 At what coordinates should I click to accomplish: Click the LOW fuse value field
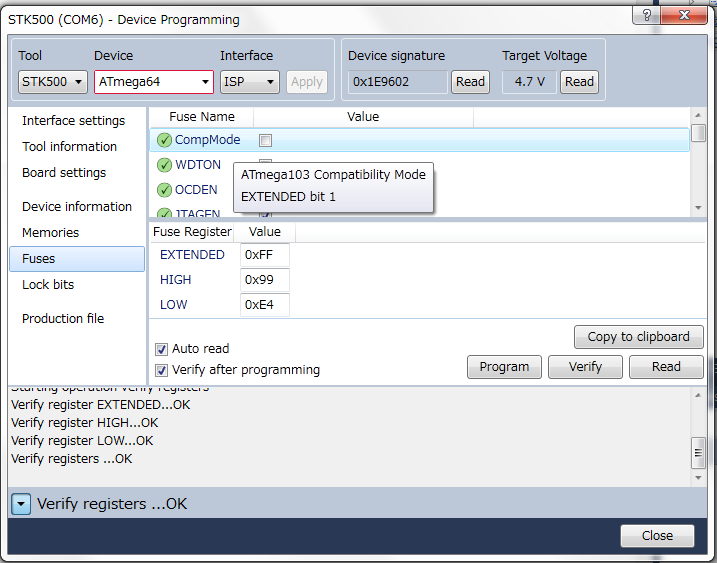[x=265, y=305]
